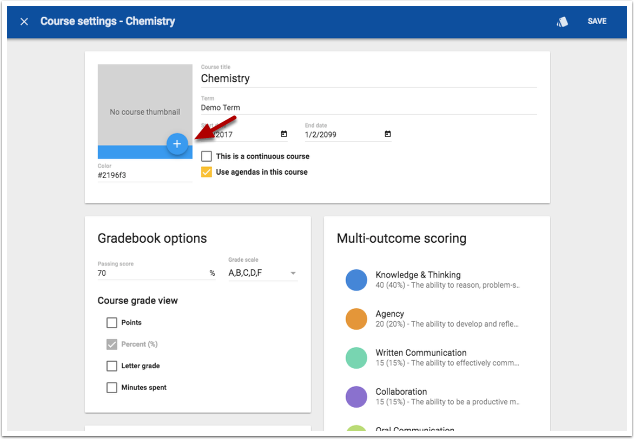Click the SAVE button
Viewport: 634px width, 439px height.
[597, 21]
